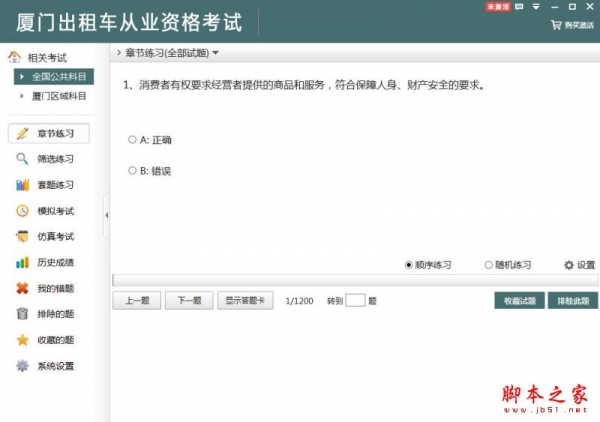
Task: Click the 收藏试题 button
Action: pyautogui.click(x=519, y=300)
